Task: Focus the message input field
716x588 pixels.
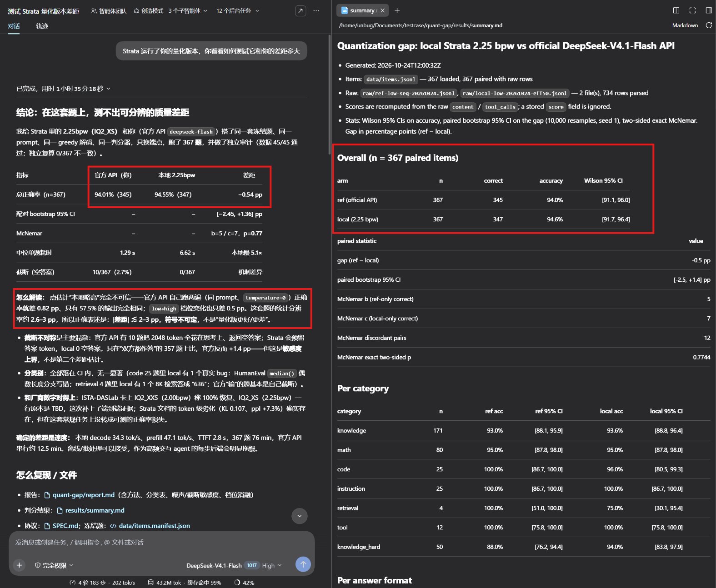Action: 161,543
